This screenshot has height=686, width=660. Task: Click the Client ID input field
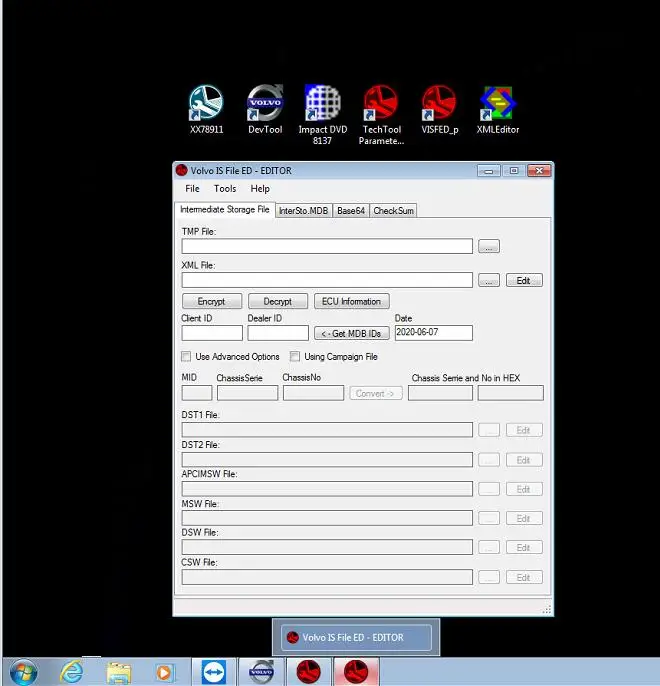coord(212,333)
